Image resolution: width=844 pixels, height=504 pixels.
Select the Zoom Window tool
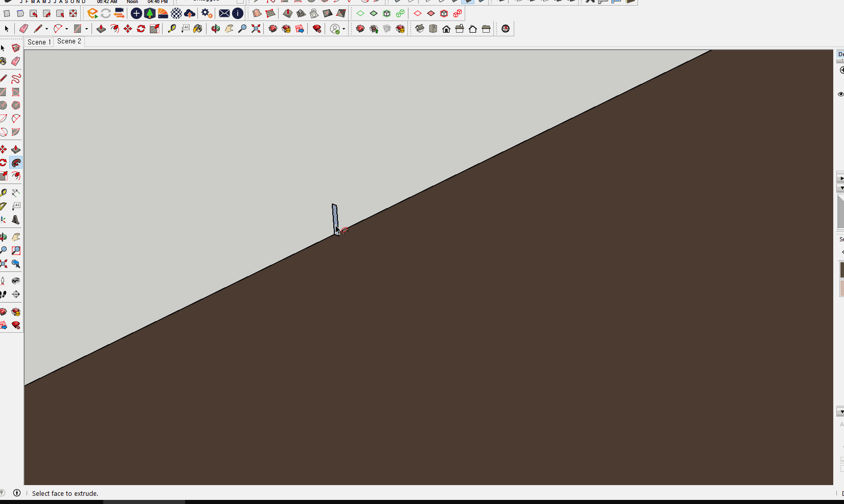coord(16,250)
